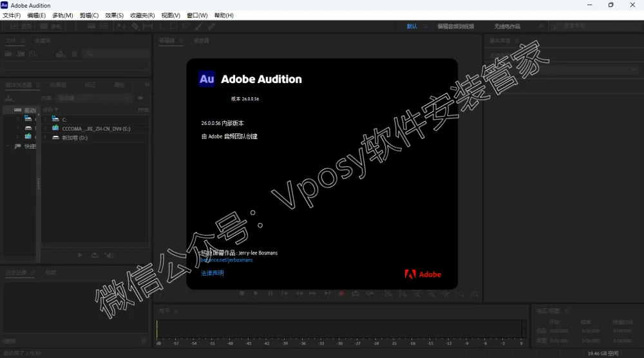Select the Lasso Selection tool
The image size is (644, 358).
[186, 26]
